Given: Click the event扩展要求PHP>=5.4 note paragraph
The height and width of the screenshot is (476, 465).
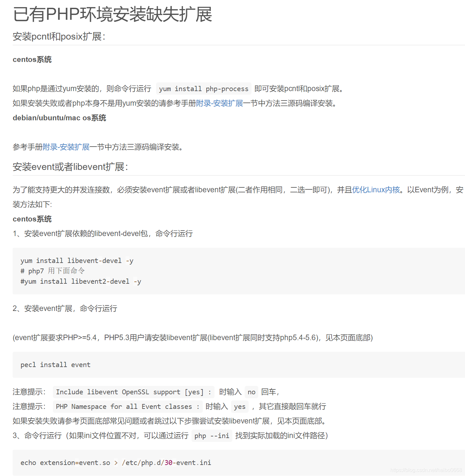Looking at the screenshot, I should 192,337.
